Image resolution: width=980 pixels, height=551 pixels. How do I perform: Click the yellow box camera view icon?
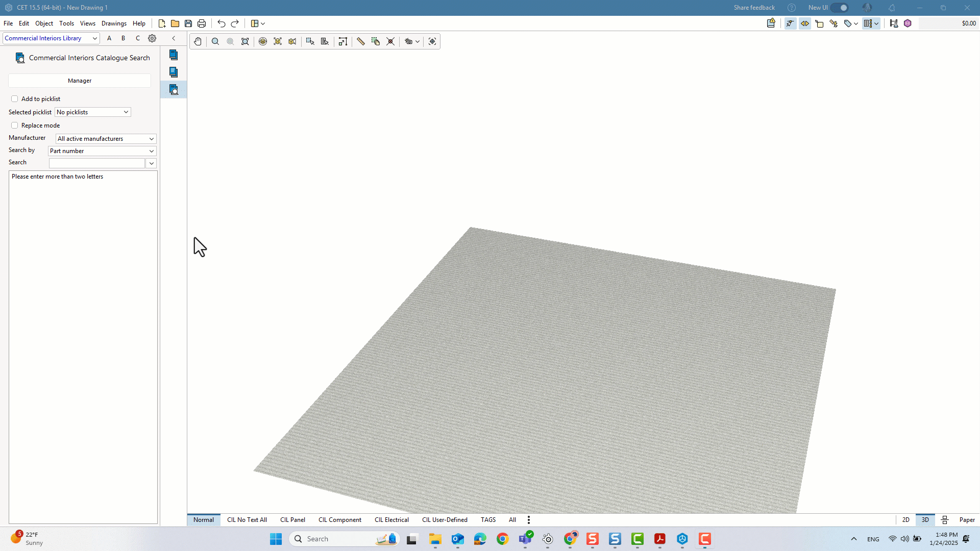(292, 41)
